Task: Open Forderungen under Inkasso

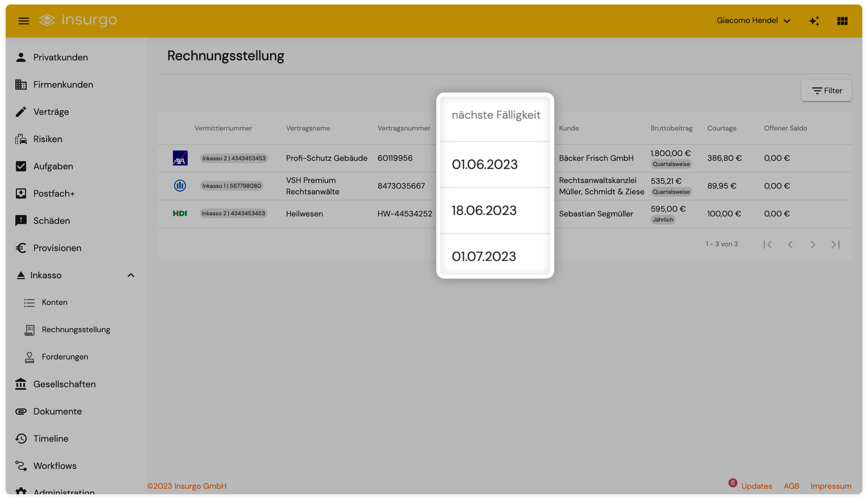Action: coord(65,356)
